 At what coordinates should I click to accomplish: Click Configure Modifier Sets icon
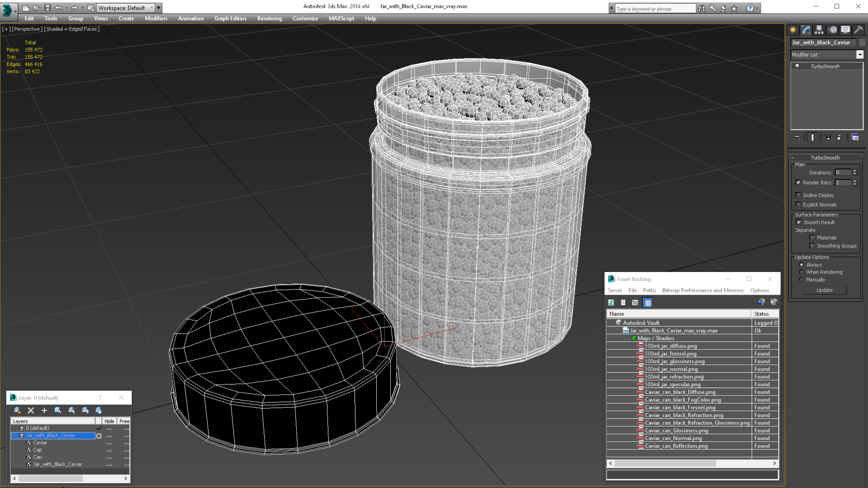pos(855,137)
